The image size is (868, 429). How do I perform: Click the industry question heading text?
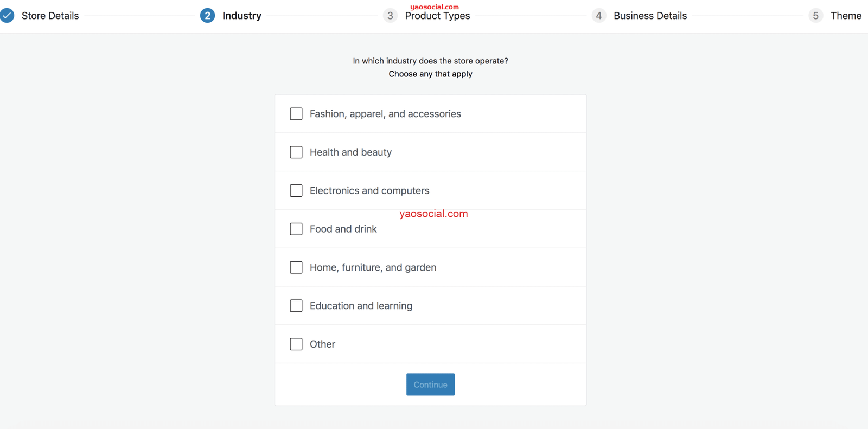[430, 61]
